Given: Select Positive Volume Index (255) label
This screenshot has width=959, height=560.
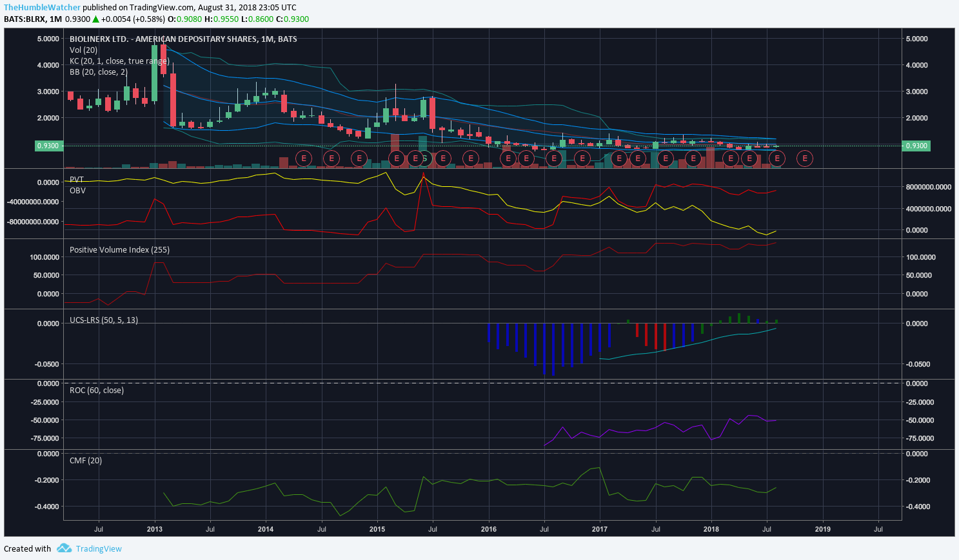Looking at the screenshot, I should point(119,249).
